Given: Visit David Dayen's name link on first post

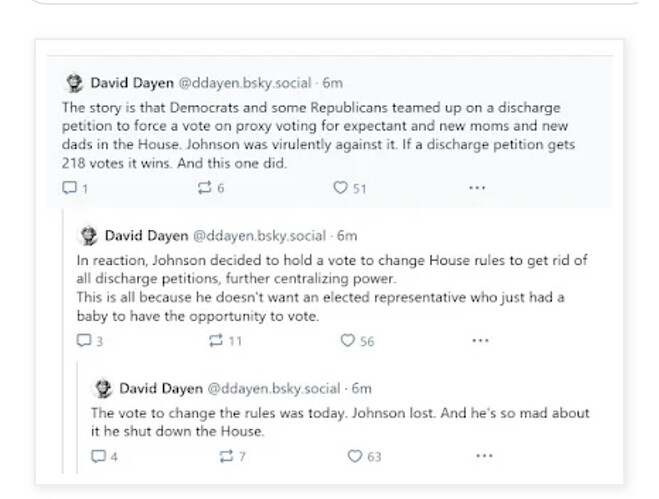Looking at the screenshot, I should [132, 83].
